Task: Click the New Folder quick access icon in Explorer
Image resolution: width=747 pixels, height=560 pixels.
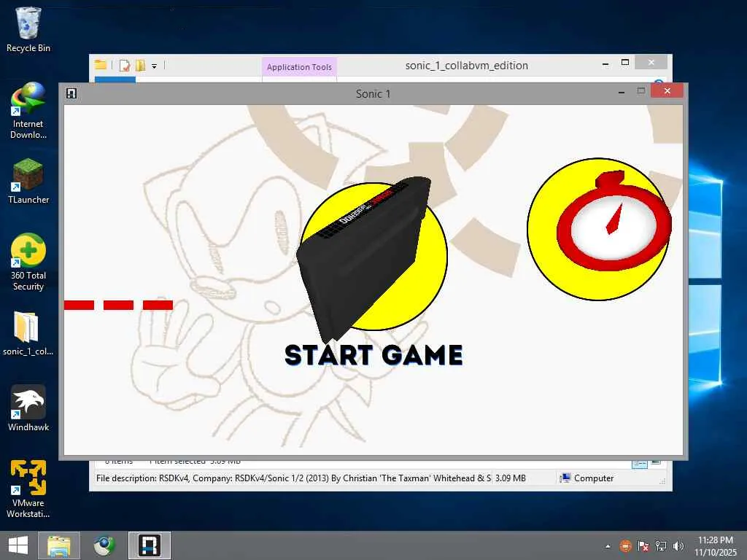Action: pyautogui.click(x=140, y=65)
